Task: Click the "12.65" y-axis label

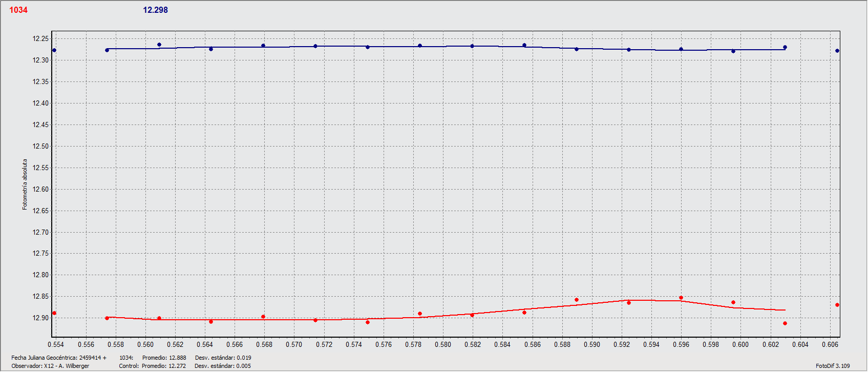Action: click(x=41, y=211)
